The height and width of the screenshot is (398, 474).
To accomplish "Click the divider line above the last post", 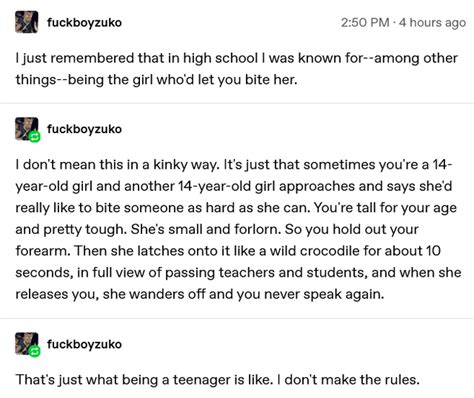I will coord(237,318).
